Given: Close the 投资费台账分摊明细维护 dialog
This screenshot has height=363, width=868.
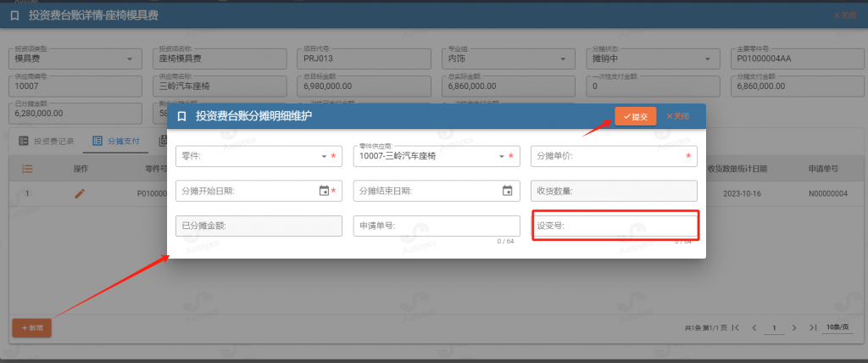Looking at the screenshot, I should pyautogui.click(x=677, y=116).
